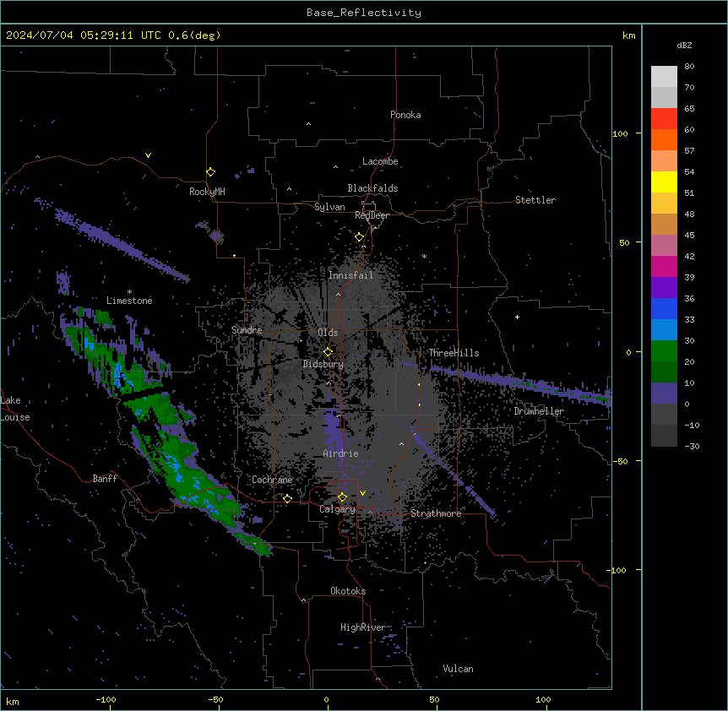This screenshot has width=728, height=711.
Task: Click the Lake Louise label
Action: pyautogui.click(x=15, y=409)
